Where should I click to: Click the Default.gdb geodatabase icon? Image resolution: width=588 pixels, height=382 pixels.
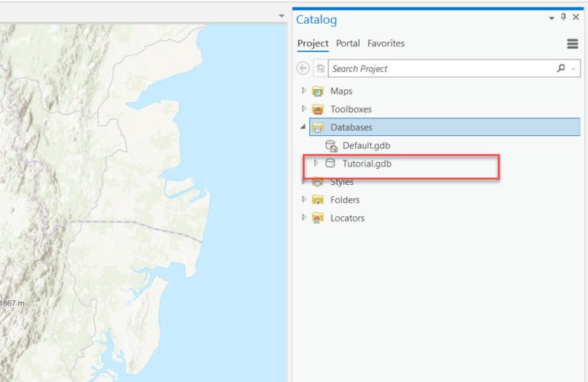tap(331, 146)
